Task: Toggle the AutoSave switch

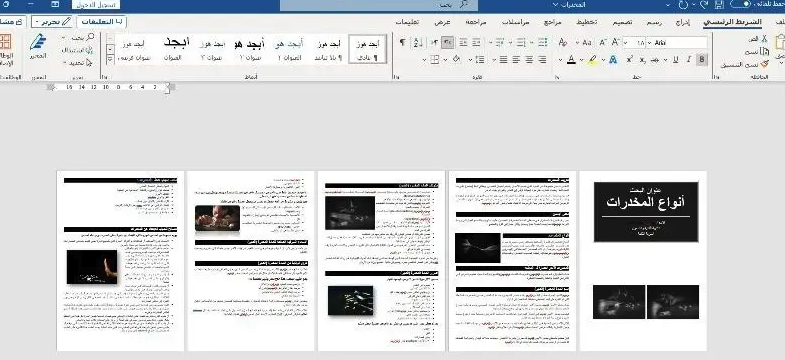Action: pyautogui.click(x=740, y=5)
